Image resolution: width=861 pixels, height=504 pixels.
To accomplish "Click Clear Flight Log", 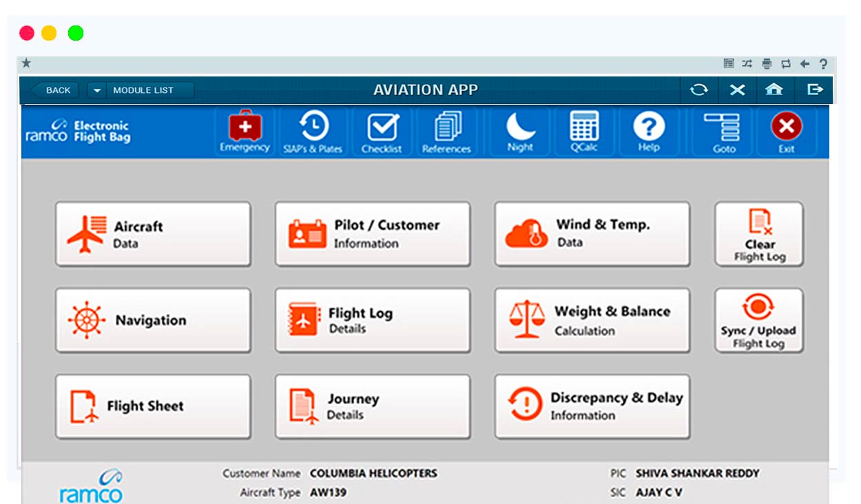I will click(758, 234).
